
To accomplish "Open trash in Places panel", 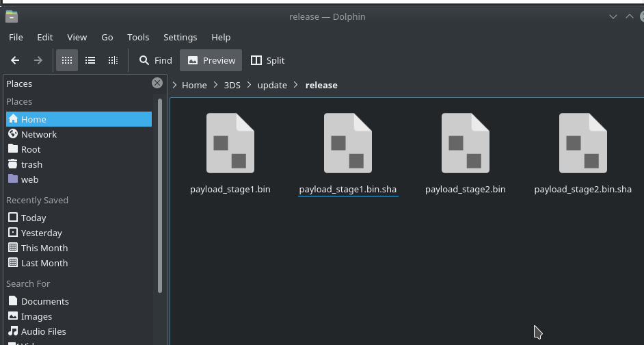I will [x=79, y=164].
